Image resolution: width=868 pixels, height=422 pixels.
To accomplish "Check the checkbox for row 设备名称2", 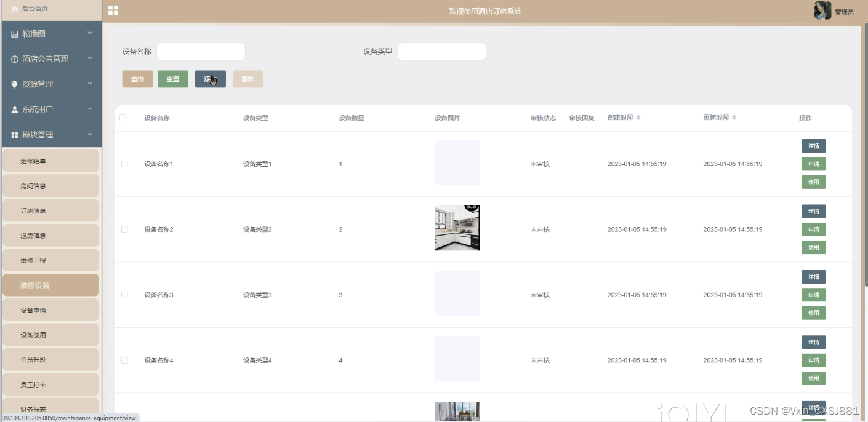I will [124, 229].
